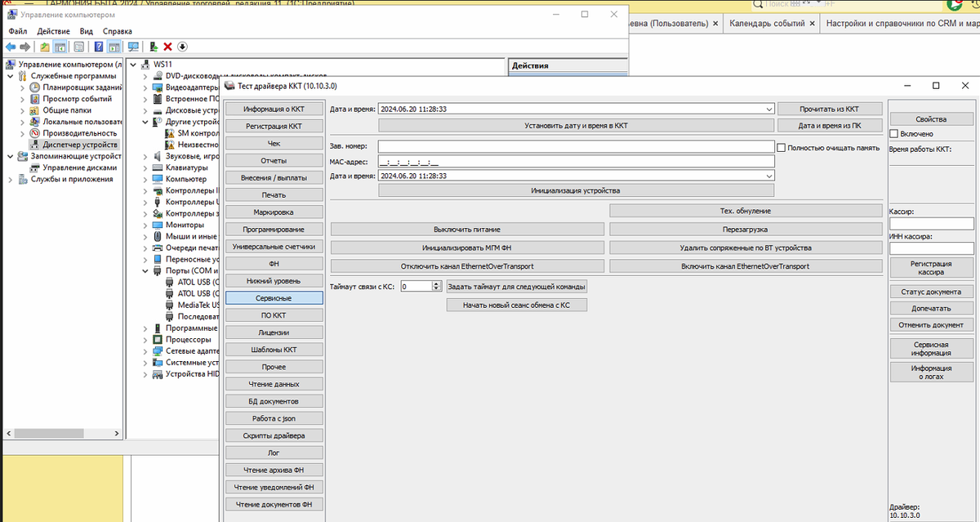Click the Back arrow in Computer Management toolbar
The width and height of the screenshot is (980, 522).
[11, 47]
